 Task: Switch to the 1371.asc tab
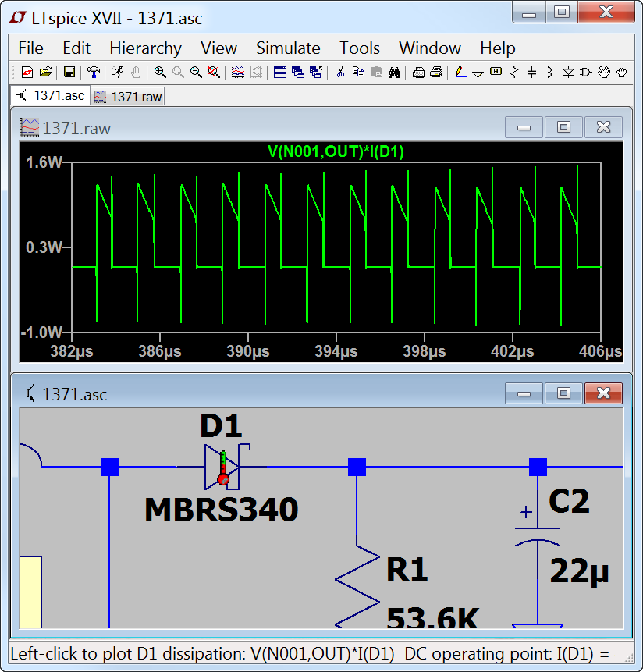pos(50,96)
